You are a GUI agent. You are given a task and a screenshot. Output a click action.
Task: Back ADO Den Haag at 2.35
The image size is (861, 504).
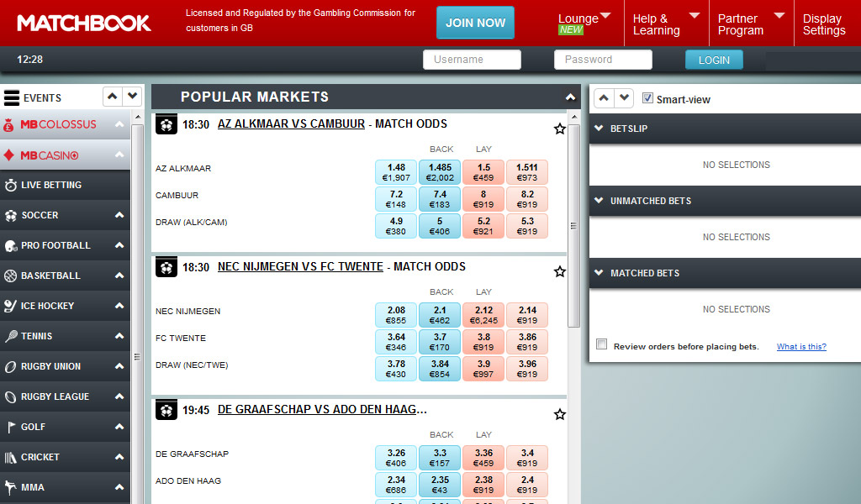point(440,484)
